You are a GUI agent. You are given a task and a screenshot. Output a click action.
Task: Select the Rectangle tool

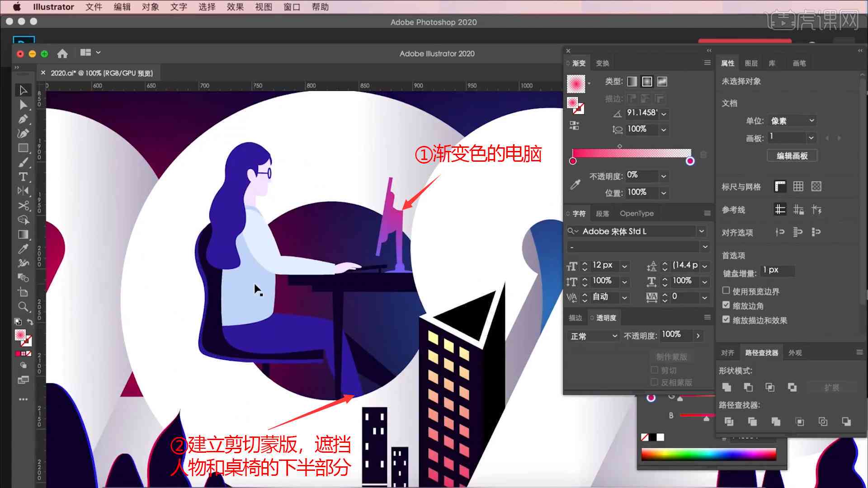click(x=23, y=148)
